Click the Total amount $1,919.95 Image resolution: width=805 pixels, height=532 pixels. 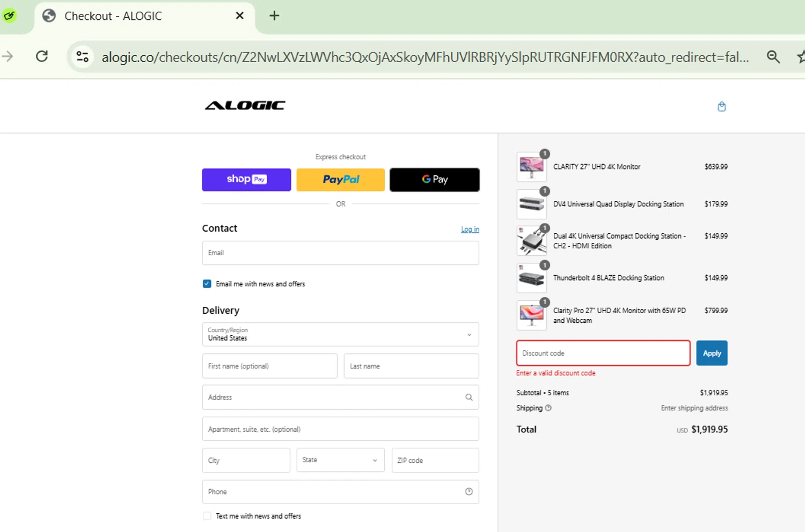click(709, 430)
